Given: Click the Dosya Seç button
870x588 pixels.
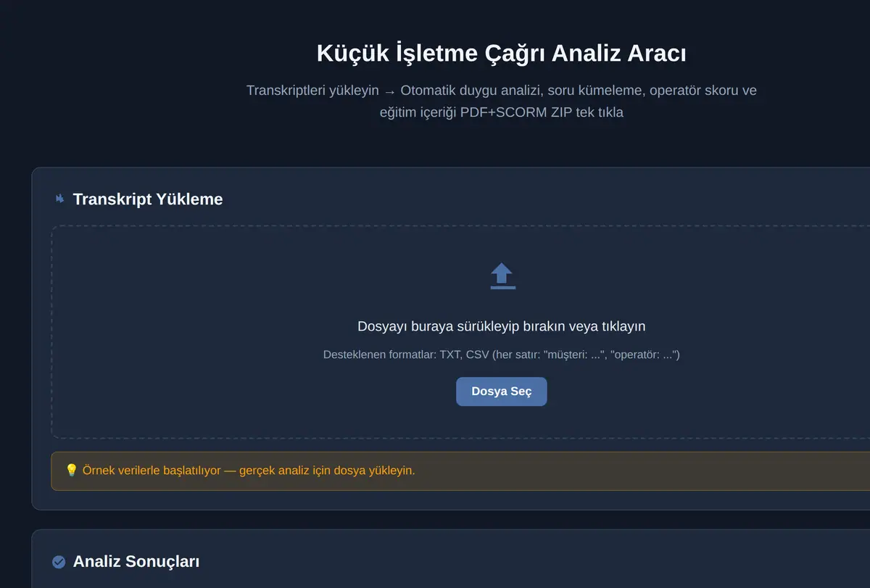Looking at the screenshot, I should pyautogui.click(x=501, y=392).
